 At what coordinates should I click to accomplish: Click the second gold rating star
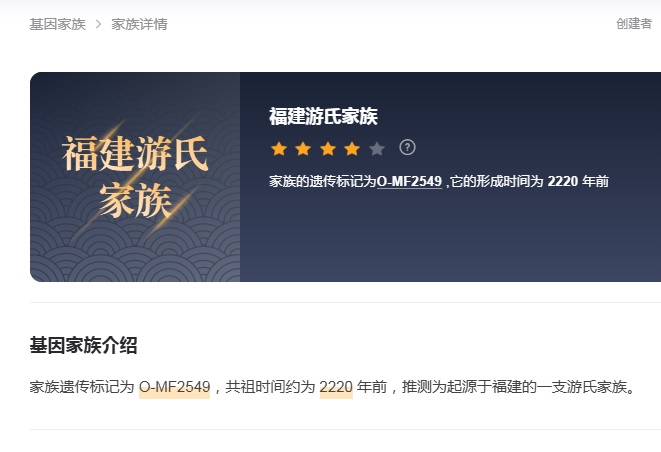tap(303, 148)
